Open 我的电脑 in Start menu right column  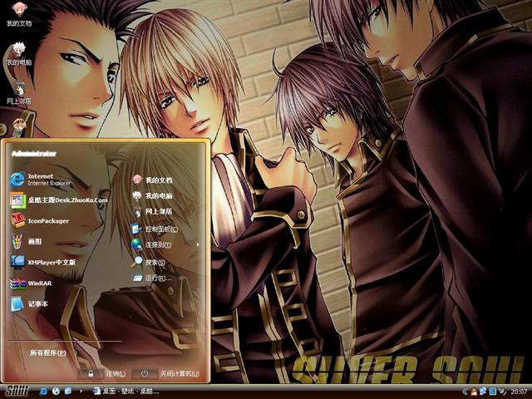(x=152, y=196)
